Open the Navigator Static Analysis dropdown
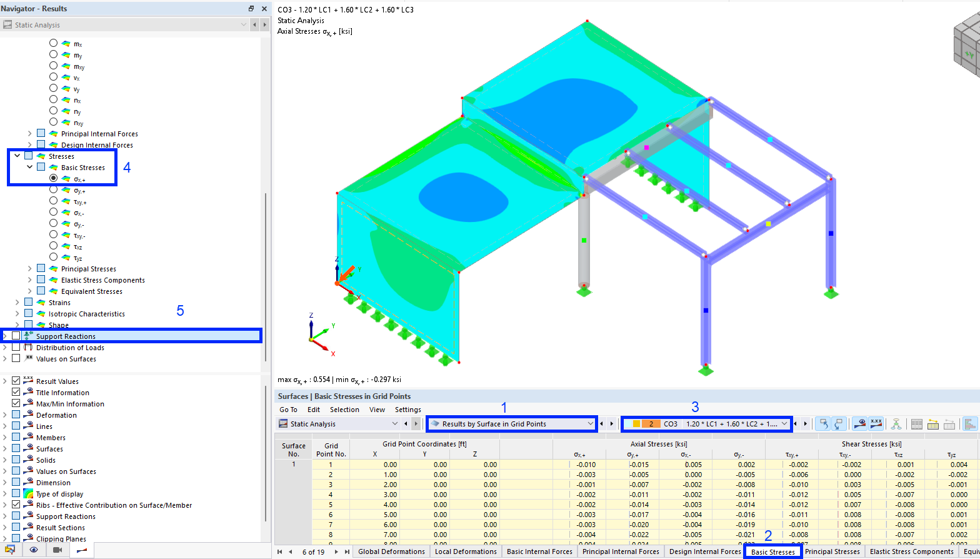 pyautogui.click(x=124, y=25)
